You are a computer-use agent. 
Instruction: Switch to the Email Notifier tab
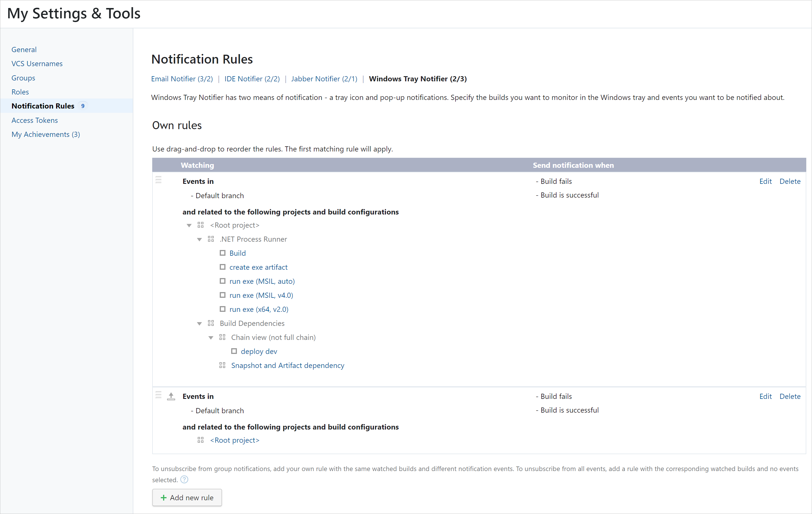182,79
